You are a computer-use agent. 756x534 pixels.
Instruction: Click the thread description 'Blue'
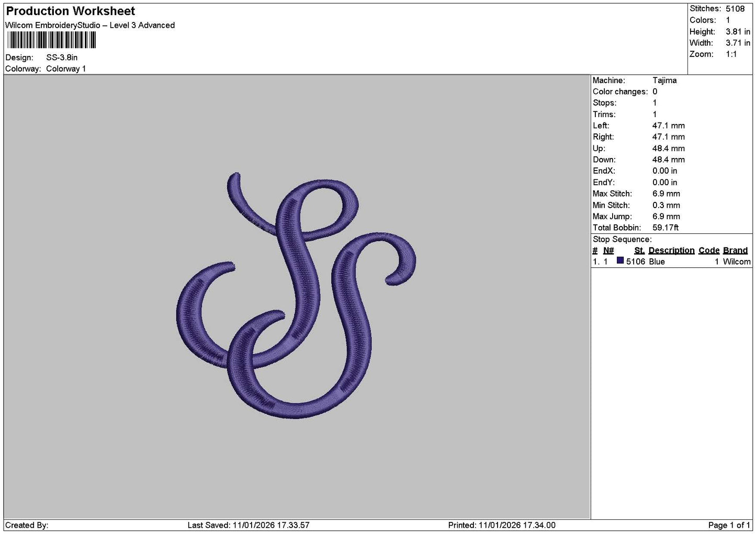click(x=657, y=262)
